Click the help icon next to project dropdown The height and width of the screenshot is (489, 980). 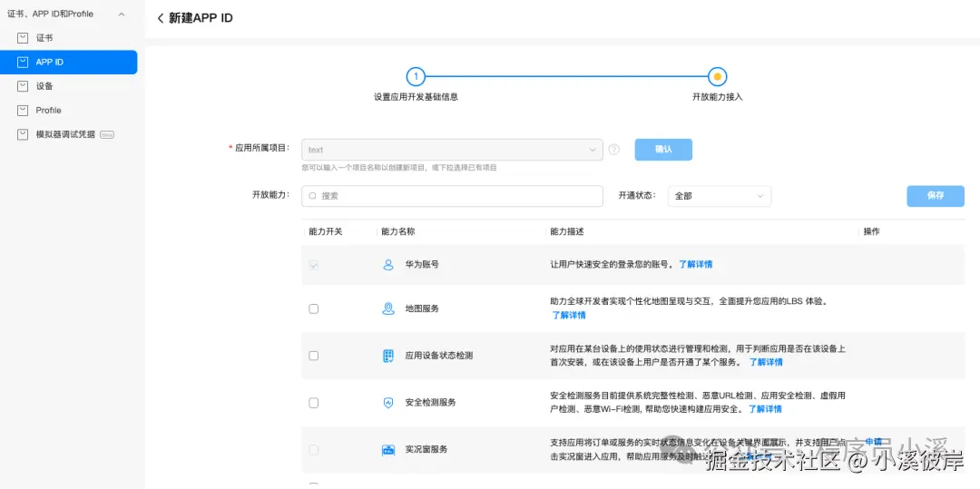coord(614,150)
